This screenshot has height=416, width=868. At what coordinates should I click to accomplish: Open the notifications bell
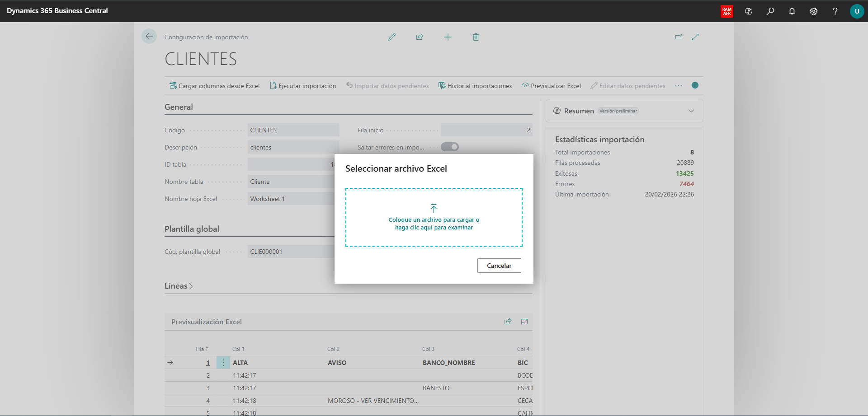pyautogui.click(x=792, y=11)
